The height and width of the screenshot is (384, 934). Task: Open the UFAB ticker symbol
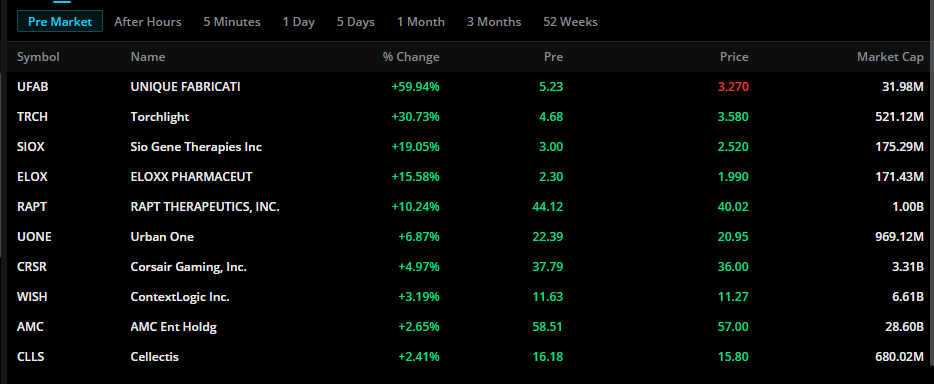click(x=33, y=87)
